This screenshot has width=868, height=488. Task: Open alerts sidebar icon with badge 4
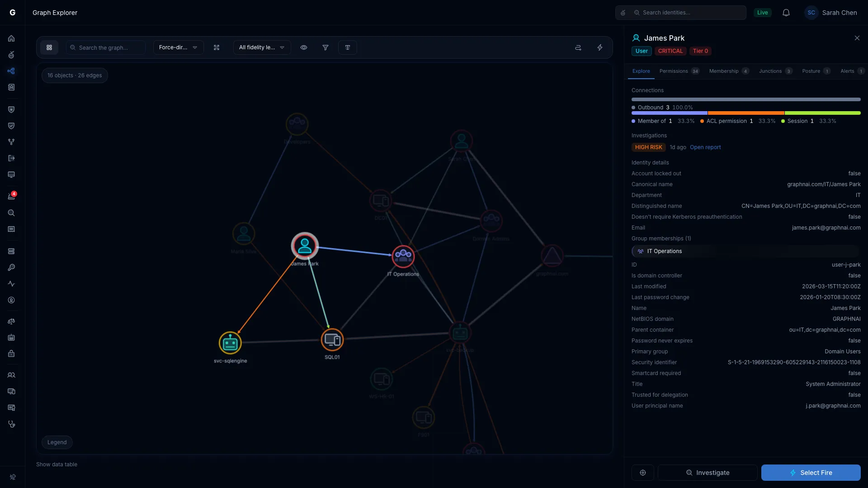[x=11, y=196]
